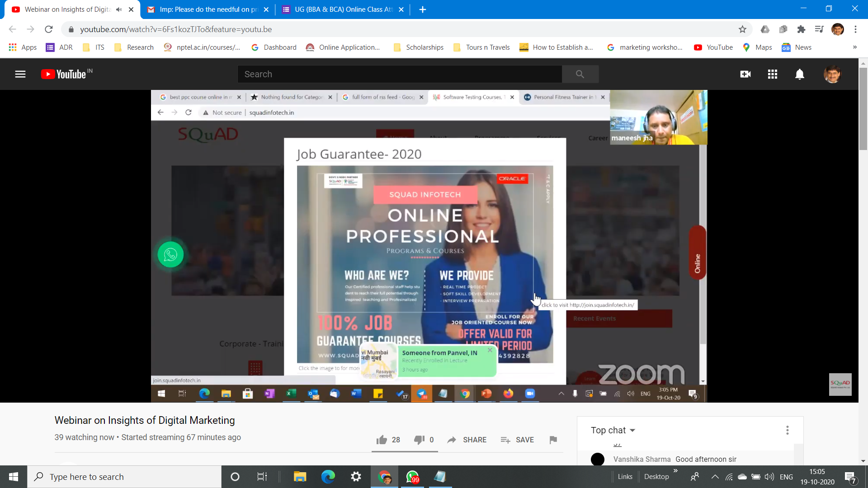The height and width of the screenshot is (488, 868).
Task: Click the taskbar volume speaker icon
Action: click(769, 477)
